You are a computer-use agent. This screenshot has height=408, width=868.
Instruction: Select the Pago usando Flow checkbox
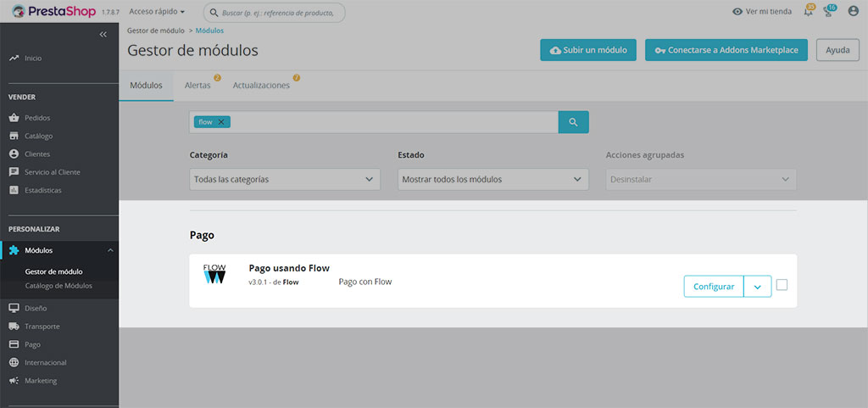(782, 285)
